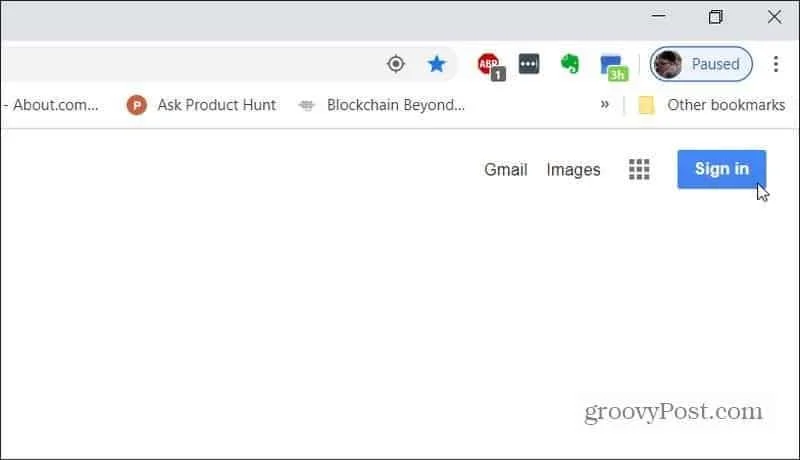This screenshot has width=800, height=460.
Task: Click the Images link
Action: coord(573,169)
